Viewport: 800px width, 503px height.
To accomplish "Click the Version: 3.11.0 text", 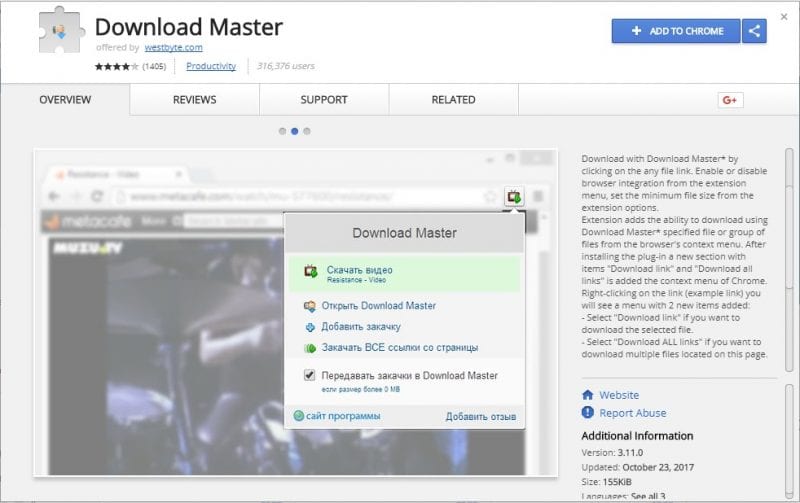I will click(x=612, y=453).
